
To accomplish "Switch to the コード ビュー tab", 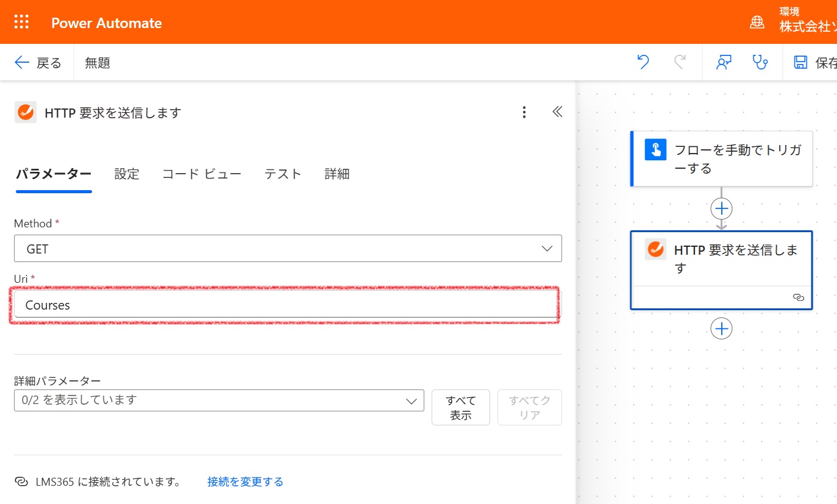I will tap(202, 174).
